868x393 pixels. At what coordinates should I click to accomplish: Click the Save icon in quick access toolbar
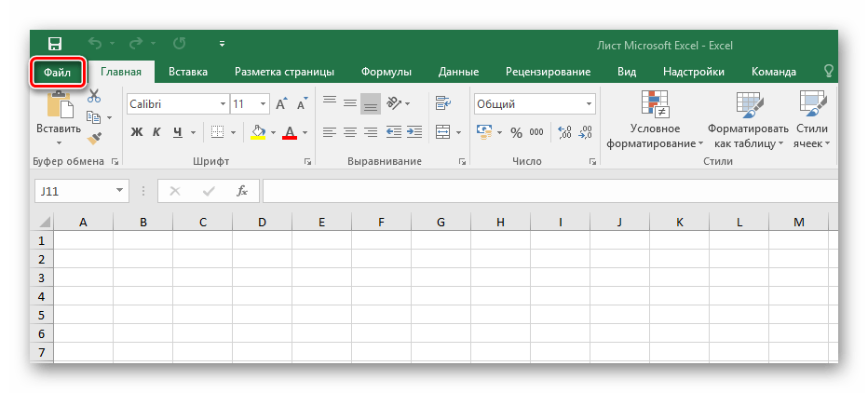(55, 44)
